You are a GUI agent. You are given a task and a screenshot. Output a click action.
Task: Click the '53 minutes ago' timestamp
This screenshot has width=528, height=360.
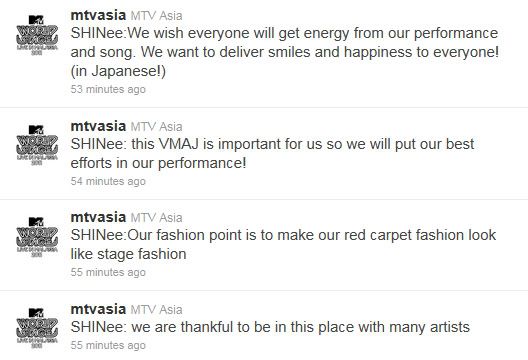[x=108, y=89]
